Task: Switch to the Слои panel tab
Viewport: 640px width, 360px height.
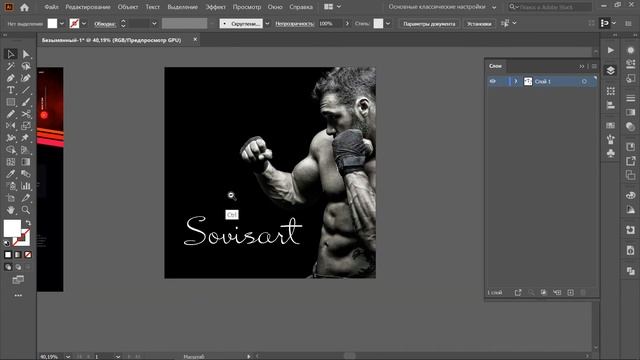Action: tap(496, 66)
